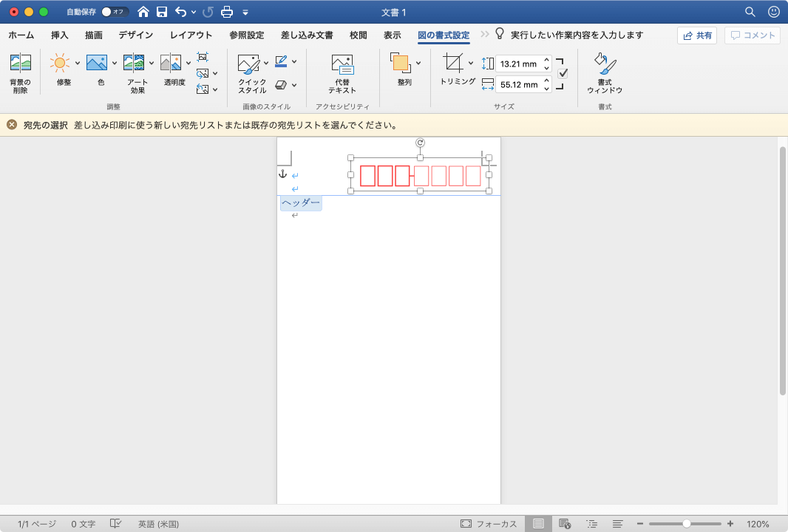Click the Undo arrow icon
This screenshot has height=532, width=788.
[181, 12]
